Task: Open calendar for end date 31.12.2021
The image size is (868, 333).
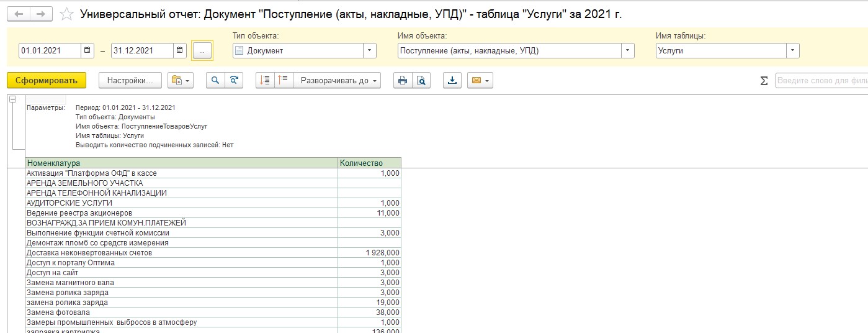Action: coord(180,51)
